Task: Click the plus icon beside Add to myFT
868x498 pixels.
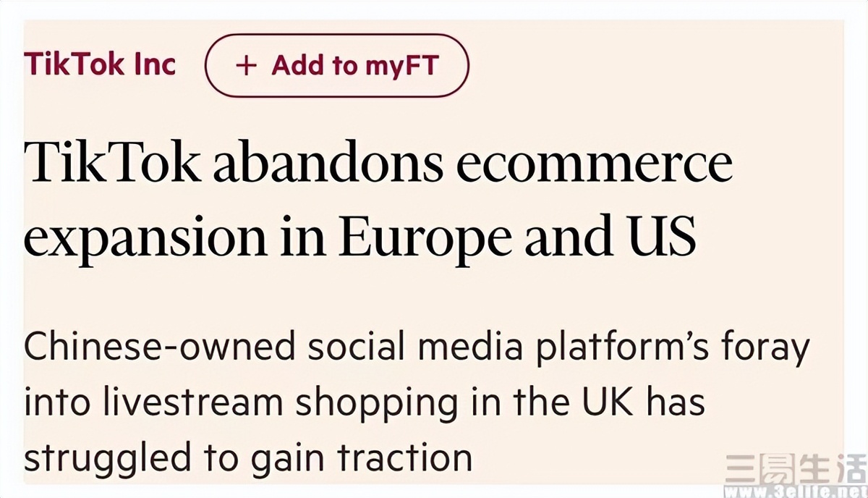Action: pos(247,66)
